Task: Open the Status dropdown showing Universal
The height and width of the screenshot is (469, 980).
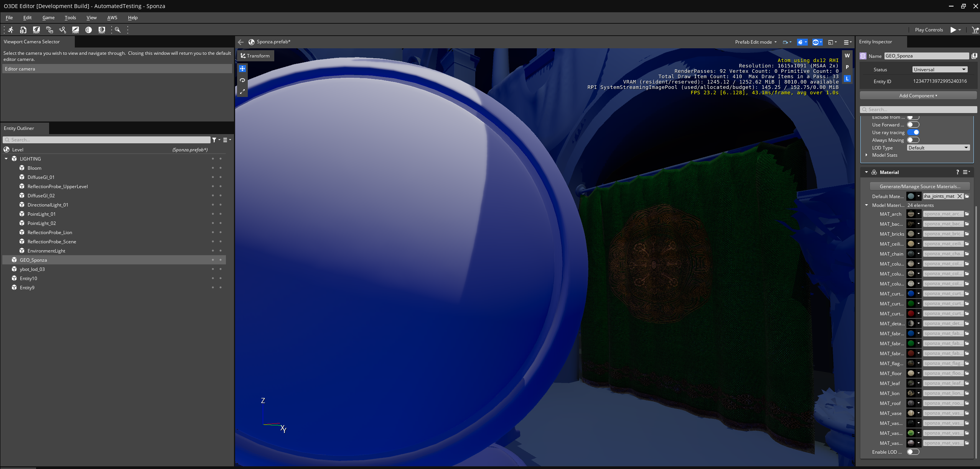Action: click(x=940, y=69)
